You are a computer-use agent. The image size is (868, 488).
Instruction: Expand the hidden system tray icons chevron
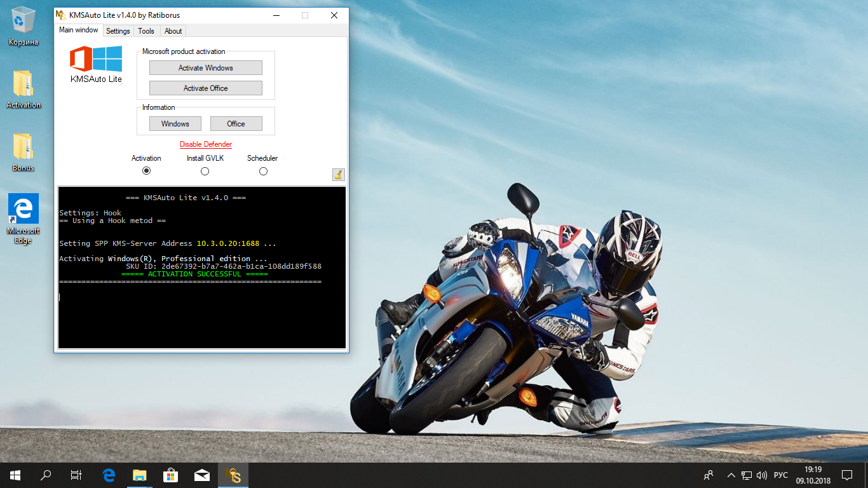pos(731,475)
